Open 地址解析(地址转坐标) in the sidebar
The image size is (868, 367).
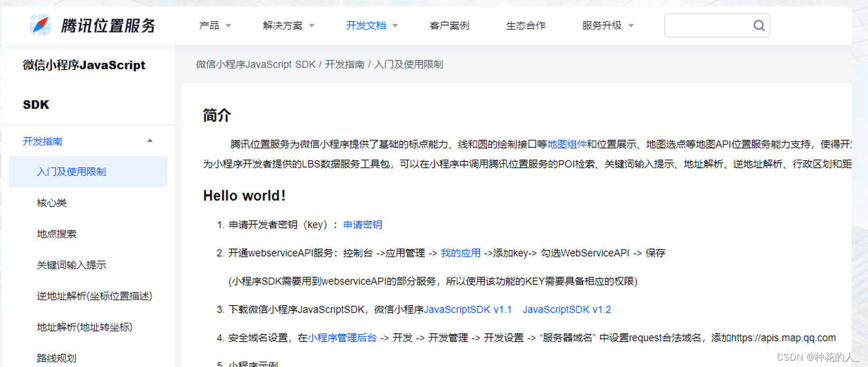(x=85, y=327)
